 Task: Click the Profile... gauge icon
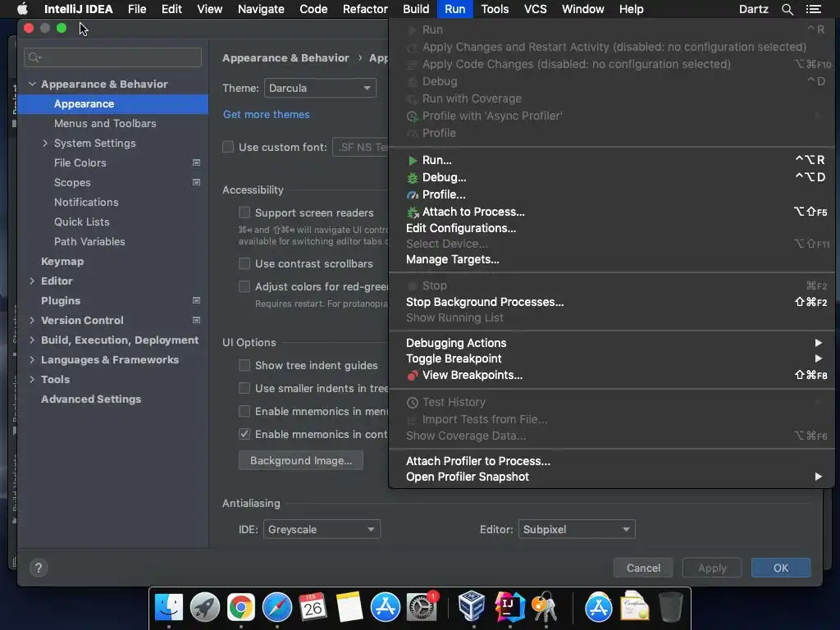[x=413, y=195]
